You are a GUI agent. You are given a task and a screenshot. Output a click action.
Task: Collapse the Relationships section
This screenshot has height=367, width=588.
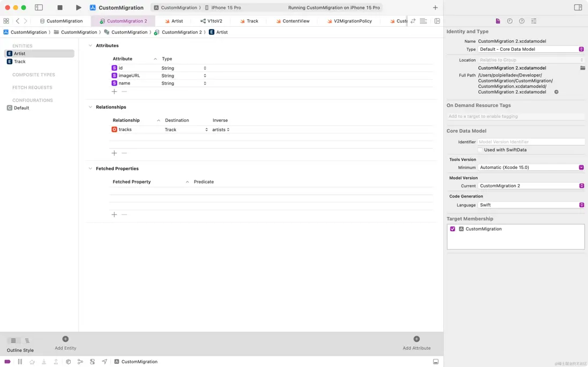(90, 107)
